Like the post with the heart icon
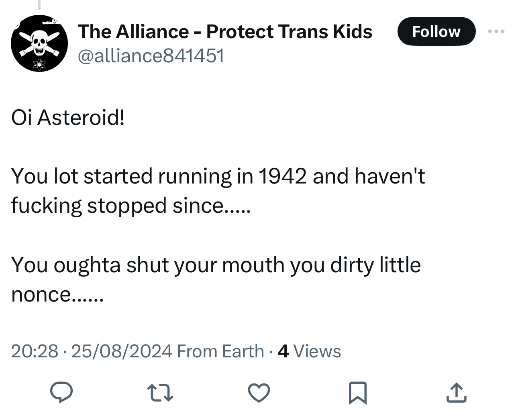The image size is (518, 420). (259, 392)
